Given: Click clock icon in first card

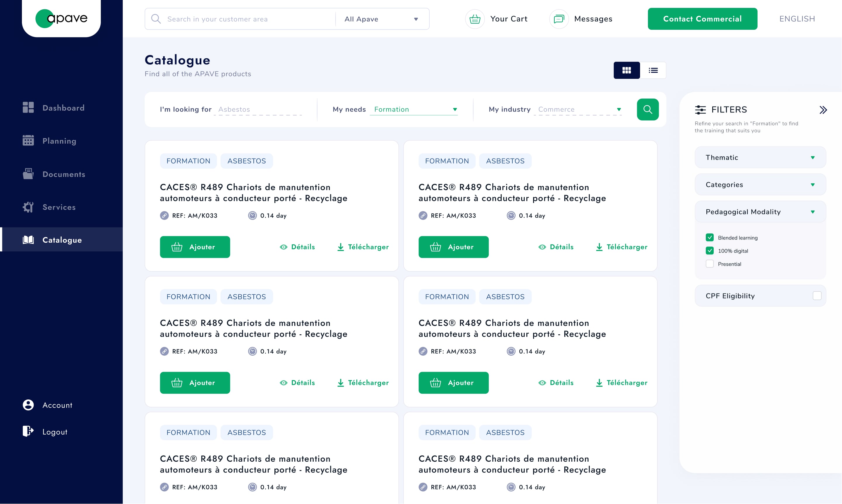Looking at the screenshot, I should 252,216.
